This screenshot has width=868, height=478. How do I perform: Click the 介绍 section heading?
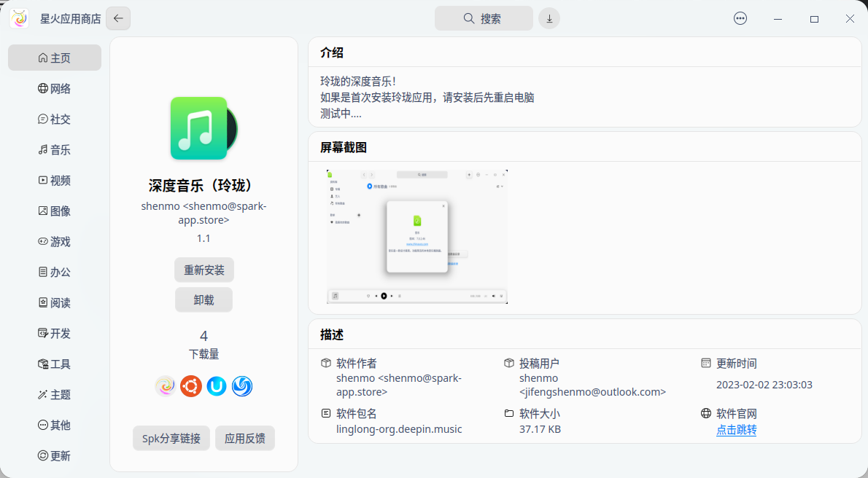click(x=332, y=52)
